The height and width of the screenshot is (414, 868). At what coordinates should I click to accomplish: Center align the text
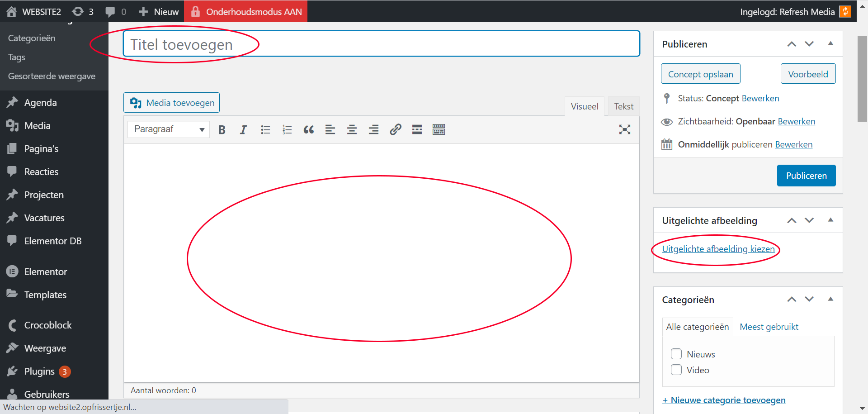pyautogui.click(x=352, y=130)
